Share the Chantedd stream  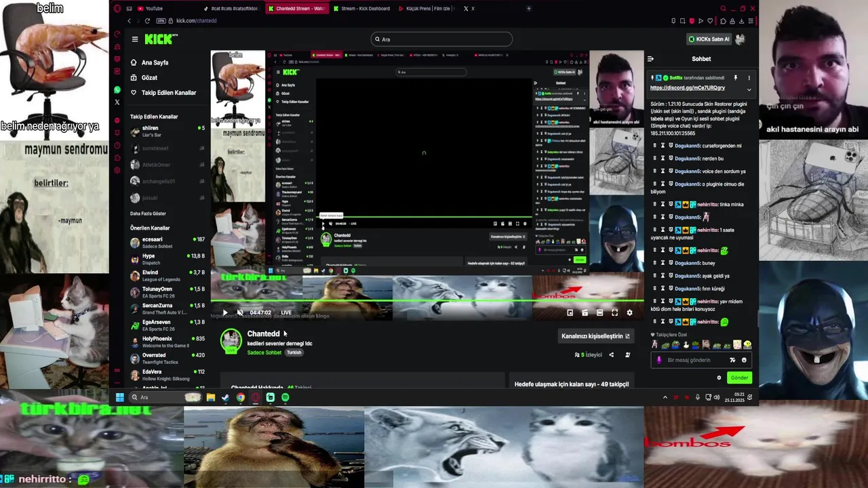tap(611, 354)
